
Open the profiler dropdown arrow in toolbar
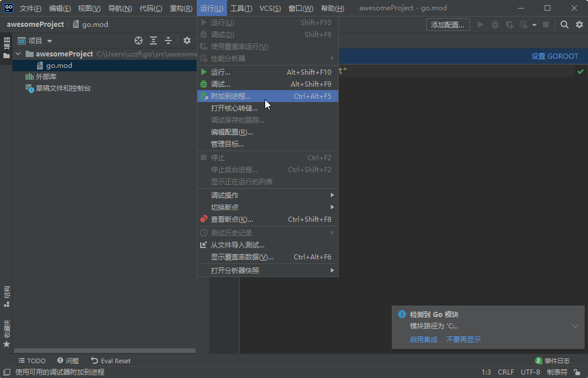[x=534, y=25]
